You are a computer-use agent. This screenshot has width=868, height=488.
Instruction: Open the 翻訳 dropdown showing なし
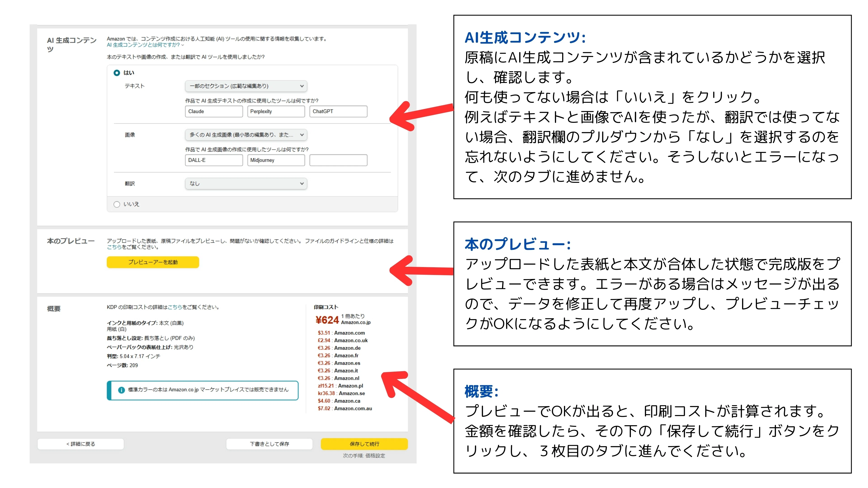coord(246,183)
